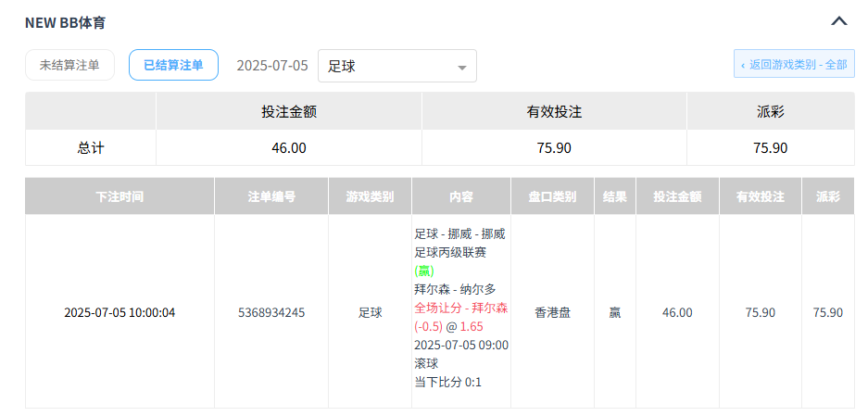Click the 派彩 table column header

point(828,196)
